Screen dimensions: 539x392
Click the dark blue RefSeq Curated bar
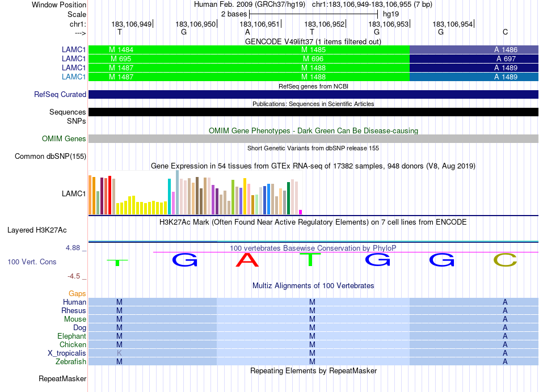[x=313, y=95]
